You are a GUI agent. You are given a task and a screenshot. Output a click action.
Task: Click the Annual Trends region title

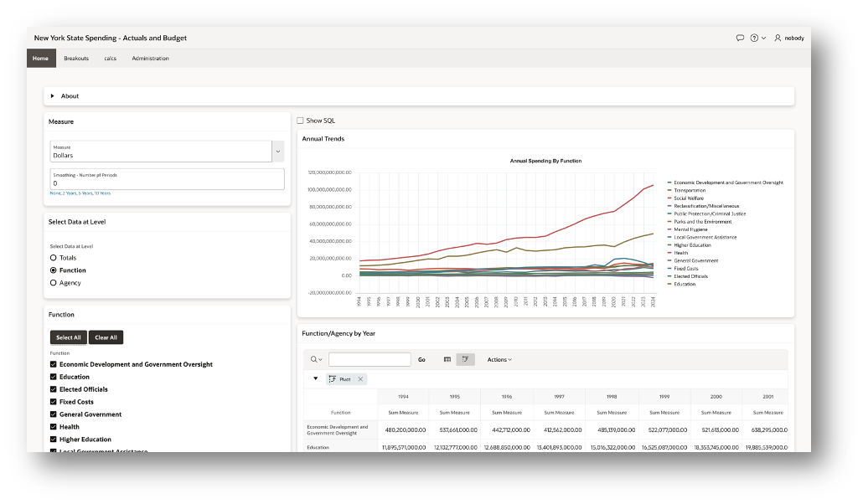click(x=323, y=139)
